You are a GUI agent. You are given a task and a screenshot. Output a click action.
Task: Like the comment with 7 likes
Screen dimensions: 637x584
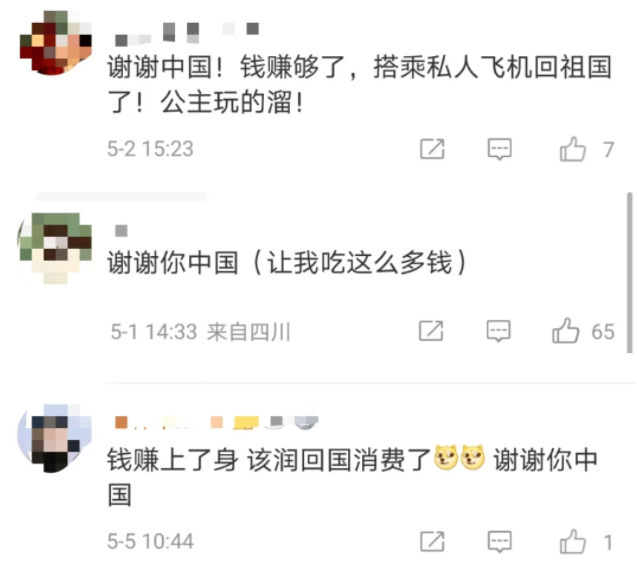tap(572, 149)
